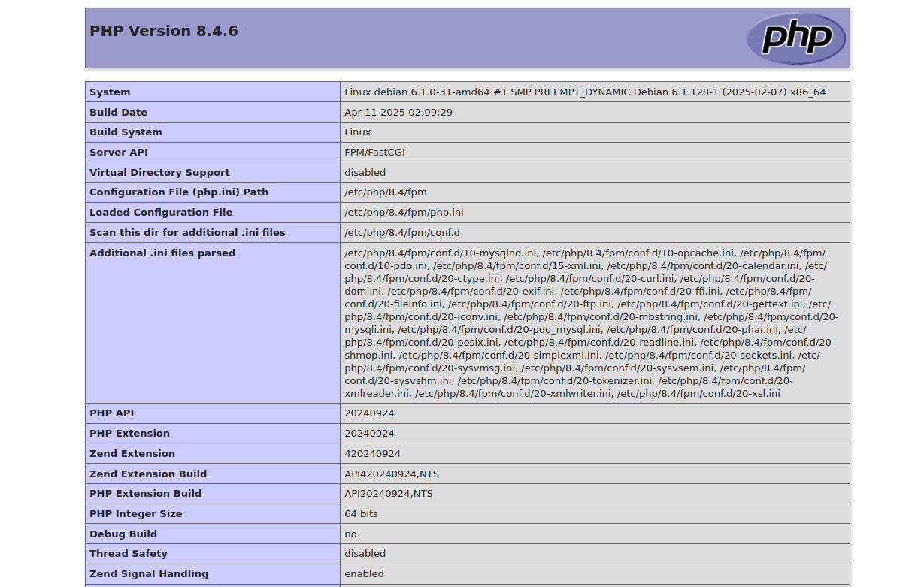Click the Build Date label

[x=118, y=113]
